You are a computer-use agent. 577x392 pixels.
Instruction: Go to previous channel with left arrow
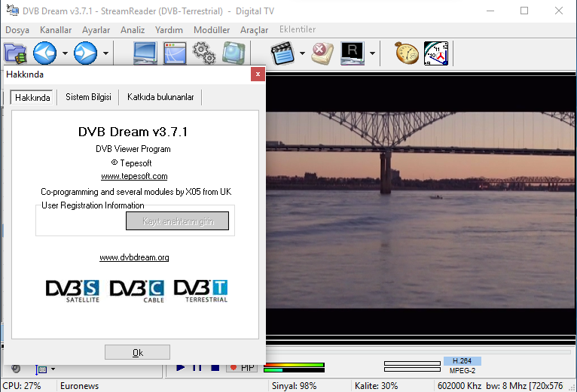tap(45, 53)
